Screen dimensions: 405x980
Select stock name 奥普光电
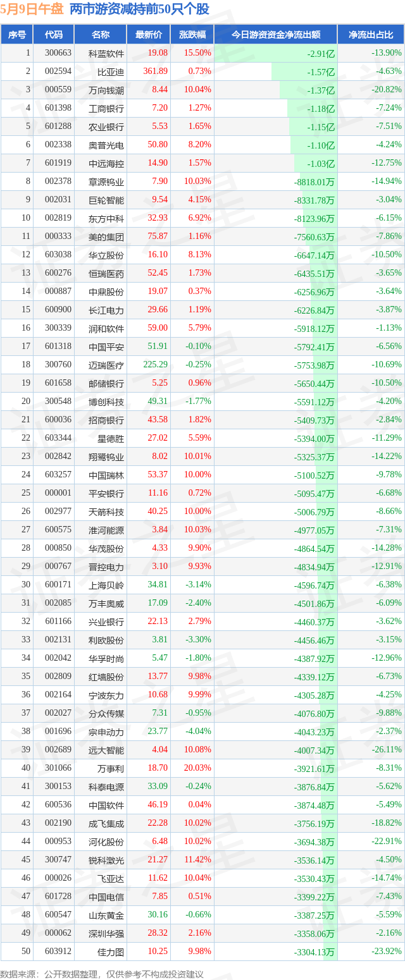pos(106,145)
